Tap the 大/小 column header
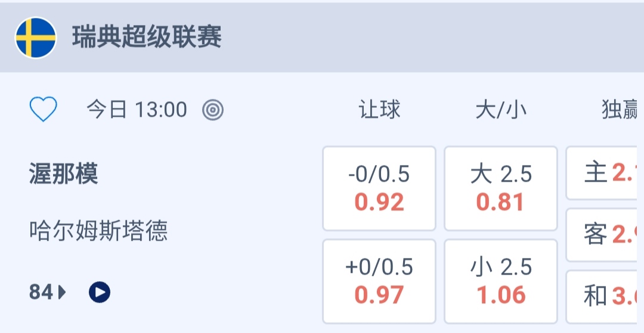 (501, 110)
